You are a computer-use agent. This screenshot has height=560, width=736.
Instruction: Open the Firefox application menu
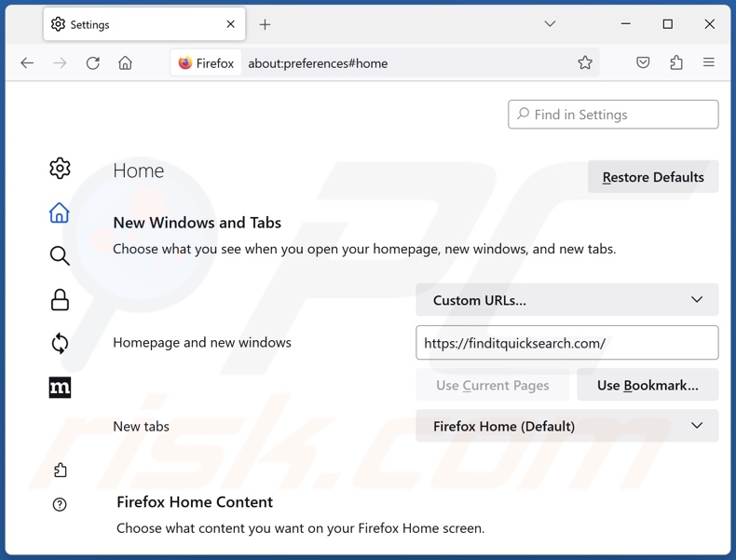tap(709, 63)
